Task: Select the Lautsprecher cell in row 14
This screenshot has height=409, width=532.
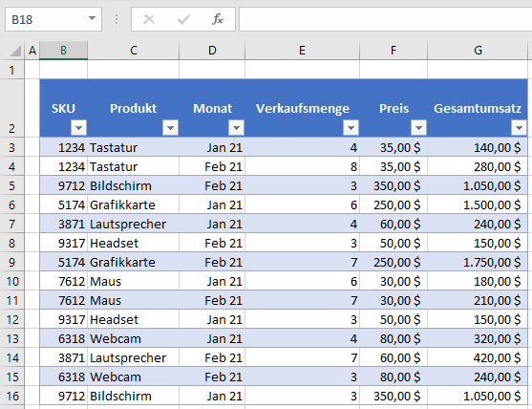Action: tap(133, 357)
